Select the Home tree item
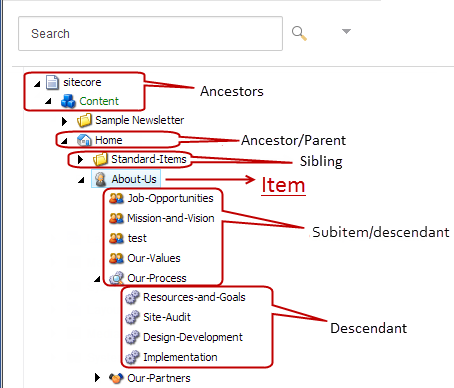Screen dimensions: 454x388 109,140
